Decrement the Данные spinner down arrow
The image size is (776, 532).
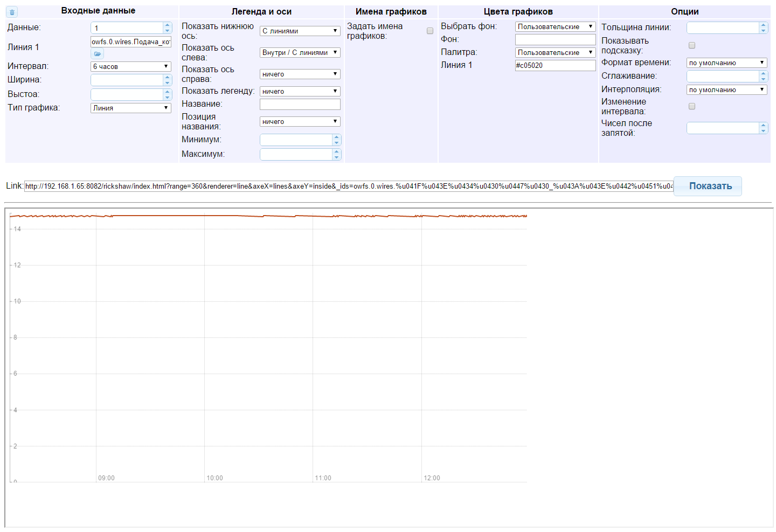pos(167,30)
